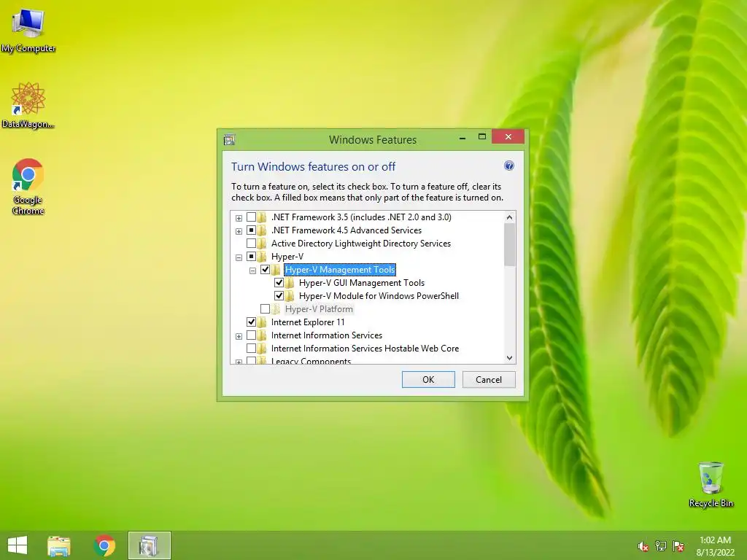Open the Action Center flag icon

tap(678, 546)
